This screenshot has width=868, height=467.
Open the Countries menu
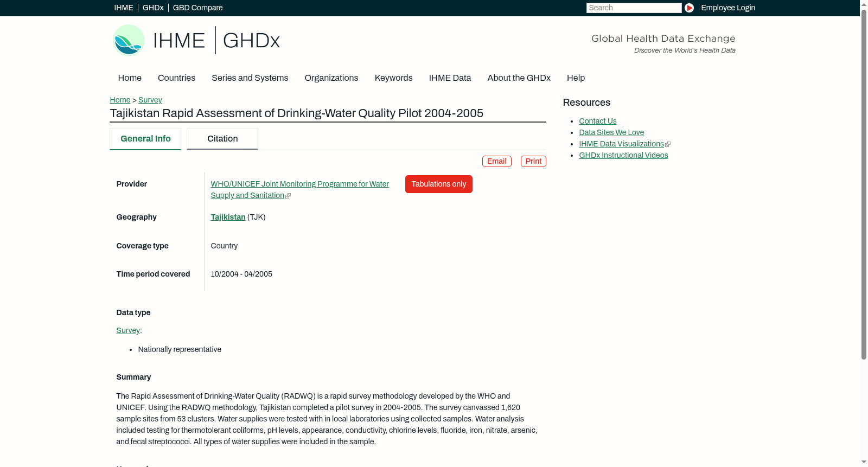click(x=176, y=78)
